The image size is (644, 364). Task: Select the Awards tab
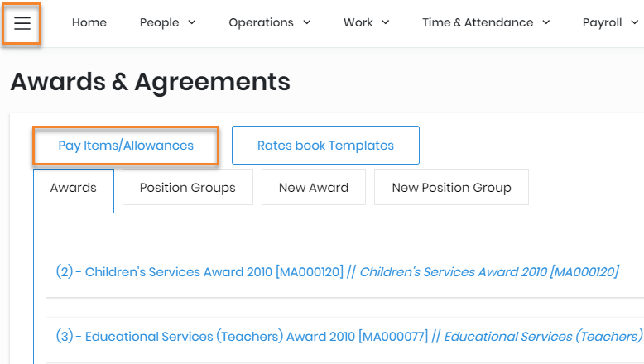(x=74, y=188)
